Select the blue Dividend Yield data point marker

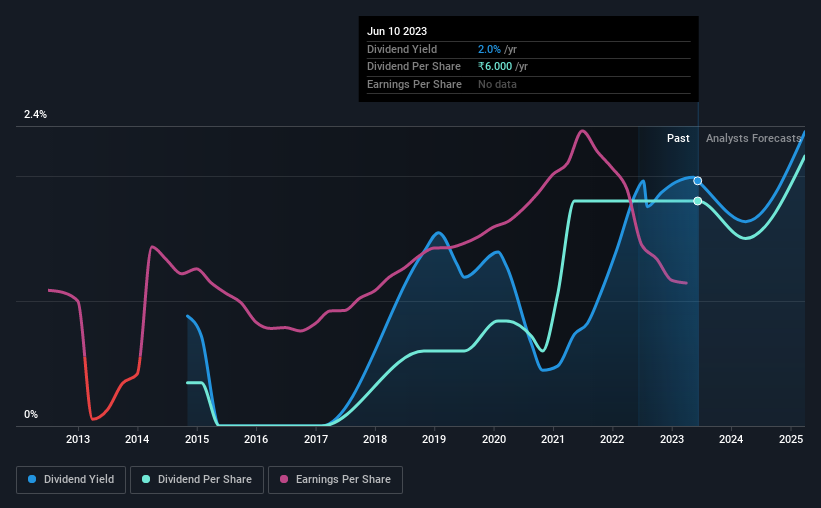[x=697, y=181]
